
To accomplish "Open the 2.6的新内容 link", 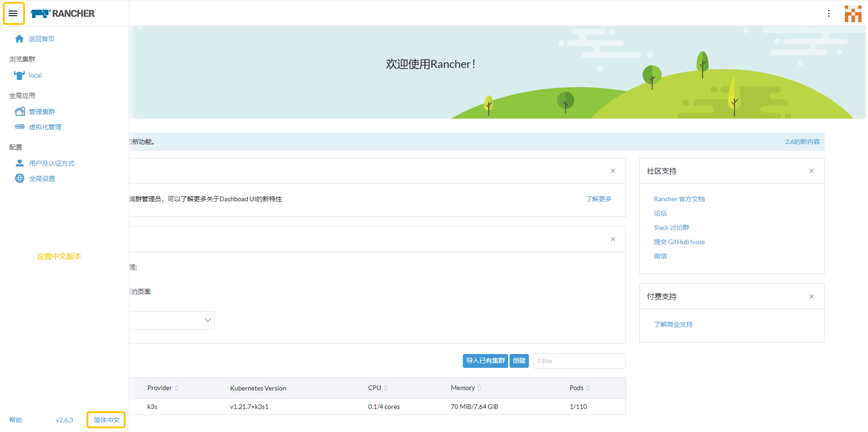I will (802, 142).
